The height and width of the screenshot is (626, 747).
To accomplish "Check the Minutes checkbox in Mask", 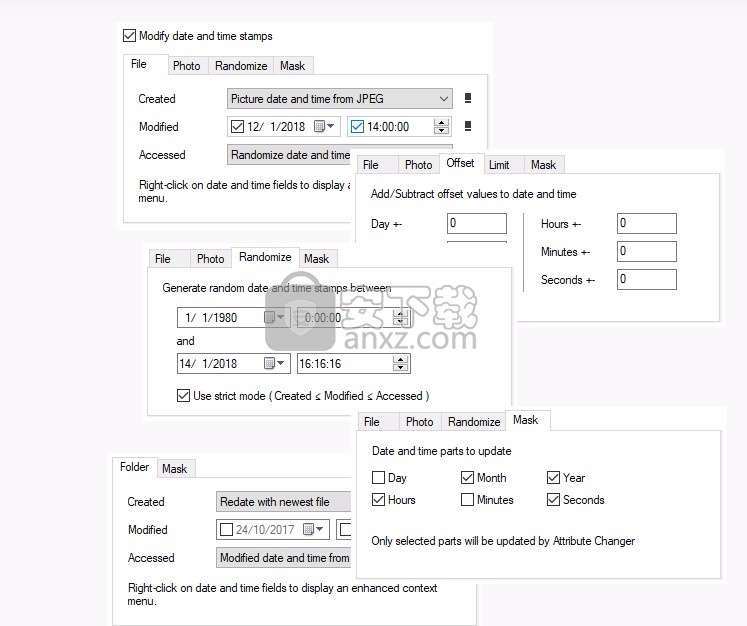I will pyautogui.click(x=468, y=500).
